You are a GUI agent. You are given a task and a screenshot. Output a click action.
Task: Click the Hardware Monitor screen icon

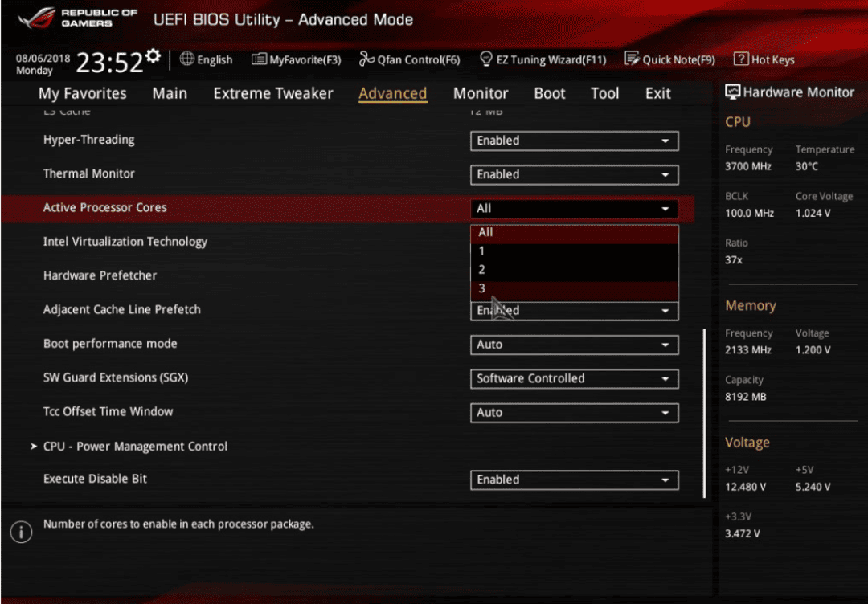coord(732,92)
